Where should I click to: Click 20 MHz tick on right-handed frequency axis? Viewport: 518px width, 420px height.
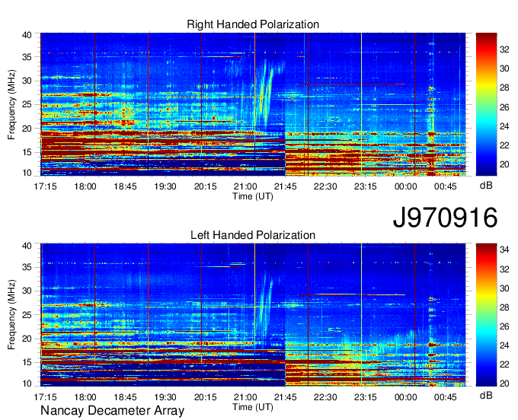pyautogui.click(x=27, y=129)
